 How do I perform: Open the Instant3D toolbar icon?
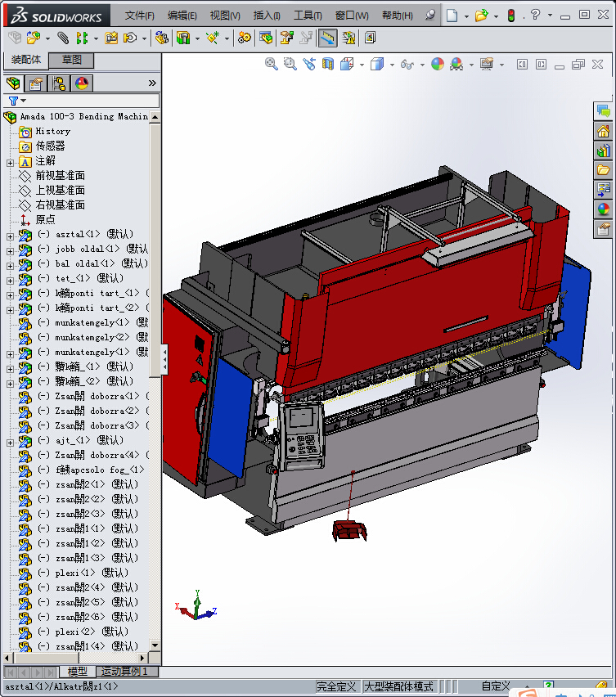370,38
